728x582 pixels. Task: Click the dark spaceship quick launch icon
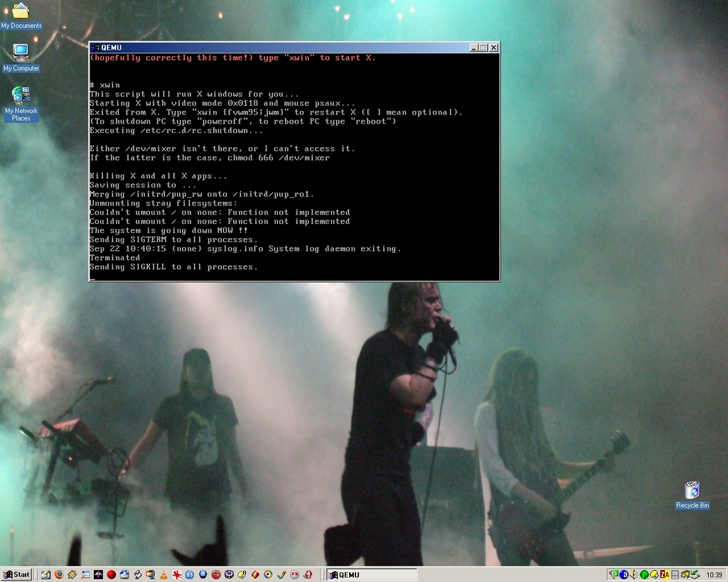point(98,575)
